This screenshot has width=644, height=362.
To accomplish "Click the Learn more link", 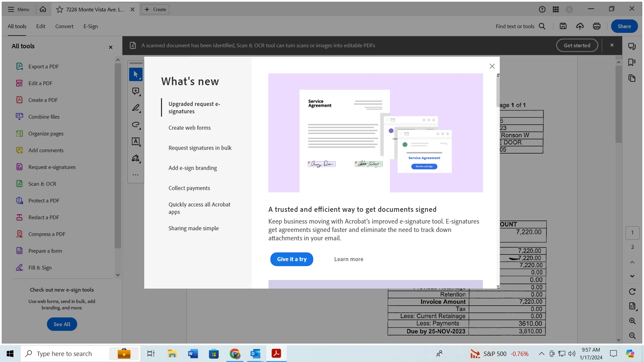I will tap(348, 259).
